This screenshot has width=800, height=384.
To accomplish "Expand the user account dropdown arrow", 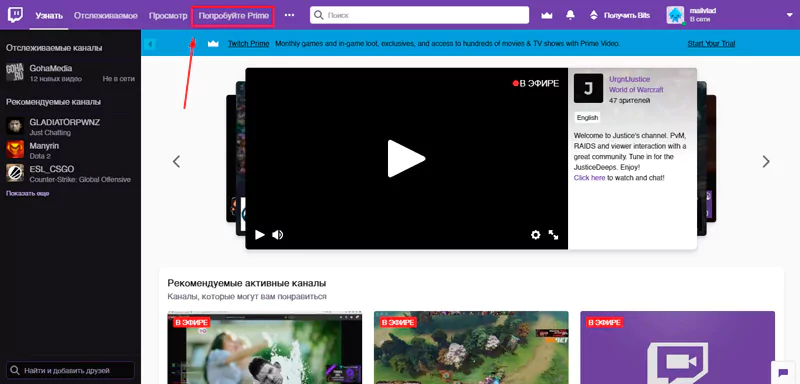I will pyautogui.click(x=790, y=15).
